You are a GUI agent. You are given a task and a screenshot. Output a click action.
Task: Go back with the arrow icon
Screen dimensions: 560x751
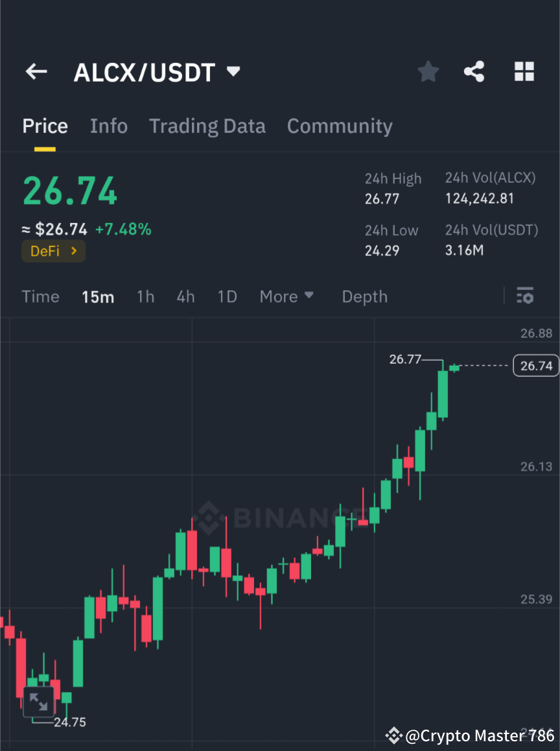pos(36,71)
